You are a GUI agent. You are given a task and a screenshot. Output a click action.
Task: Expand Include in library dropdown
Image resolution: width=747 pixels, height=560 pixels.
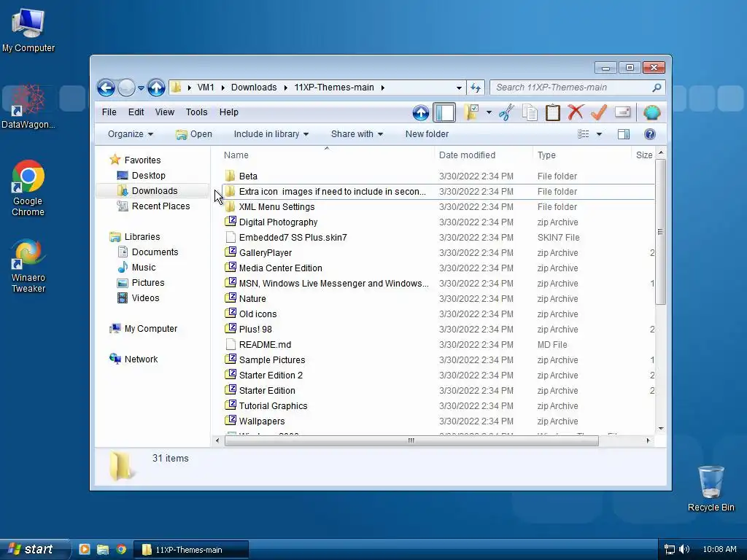pos(271,134)
